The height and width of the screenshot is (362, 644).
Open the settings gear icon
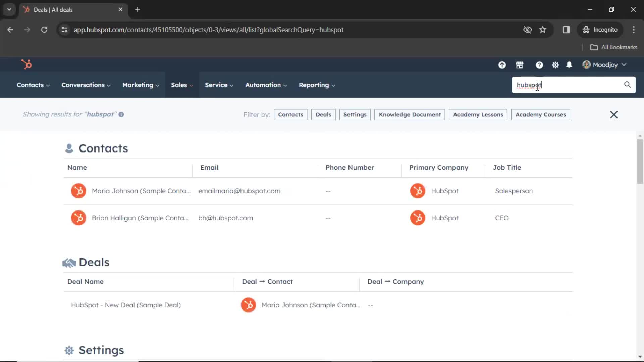pyautogui.click(x=555, y=65)
